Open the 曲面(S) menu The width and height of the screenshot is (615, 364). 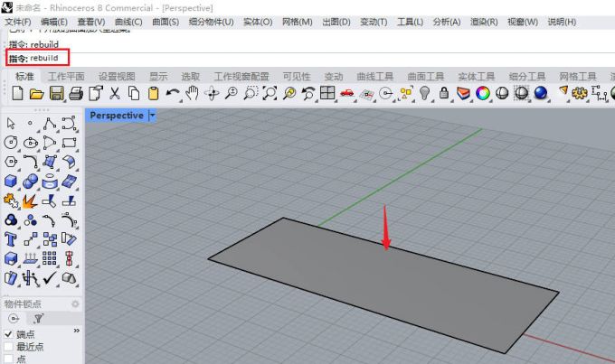(x=166, y=22)
